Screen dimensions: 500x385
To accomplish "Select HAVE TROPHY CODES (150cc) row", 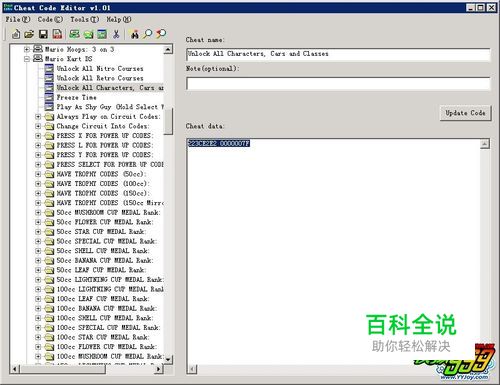I will [x=103, y=193].
